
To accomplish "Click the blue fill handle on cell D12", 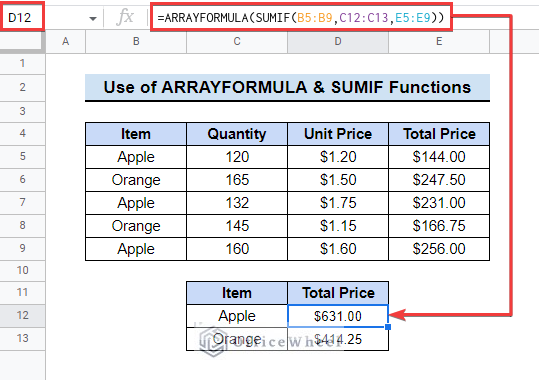I will click(x=388, y=327).
